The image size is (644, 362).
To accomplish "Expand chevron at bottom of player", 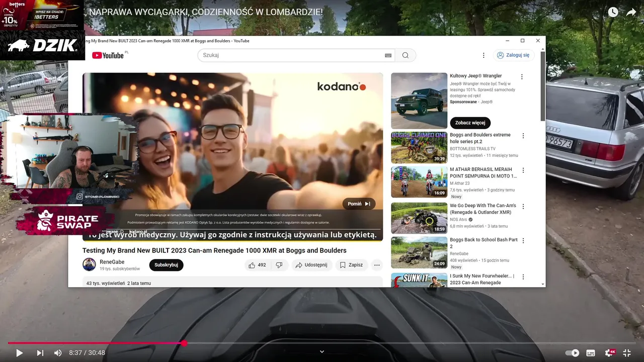I will 322,352.
